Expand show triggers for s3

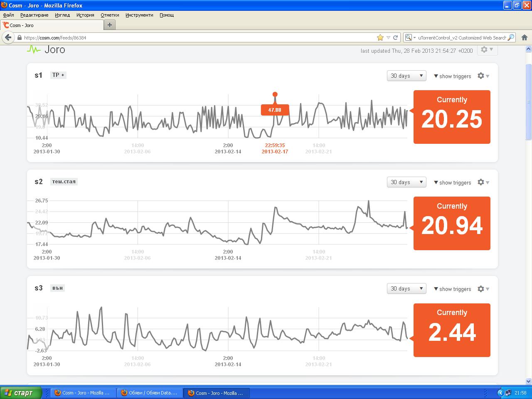click(452, 289)
